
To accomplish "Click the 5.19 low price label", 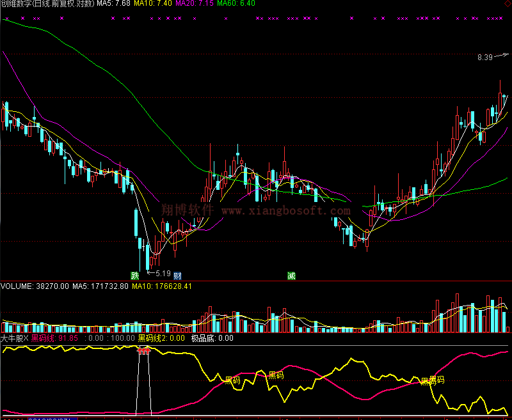I will 163,274.
